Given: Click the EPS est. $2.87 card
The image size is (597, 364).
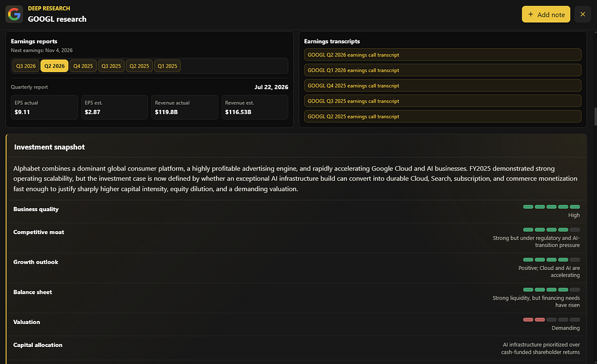Looking at the screenshot, I should click(115, 107).
